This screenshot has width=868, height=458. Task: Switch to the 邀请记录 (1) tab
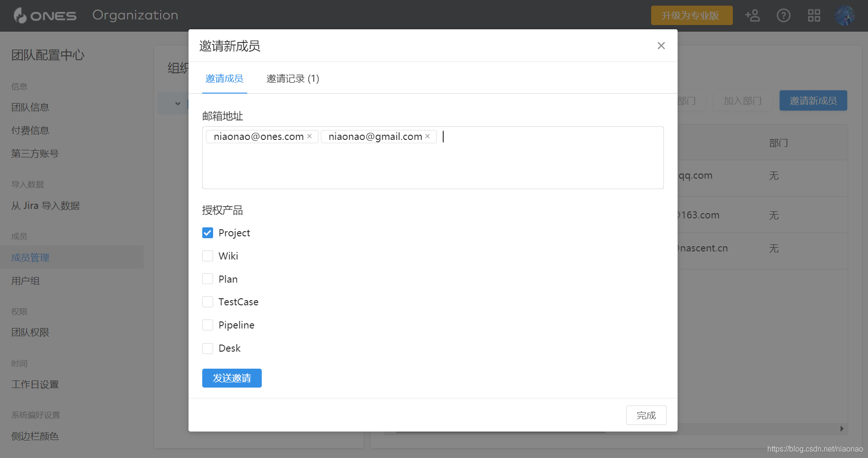(x=293, y=78)
